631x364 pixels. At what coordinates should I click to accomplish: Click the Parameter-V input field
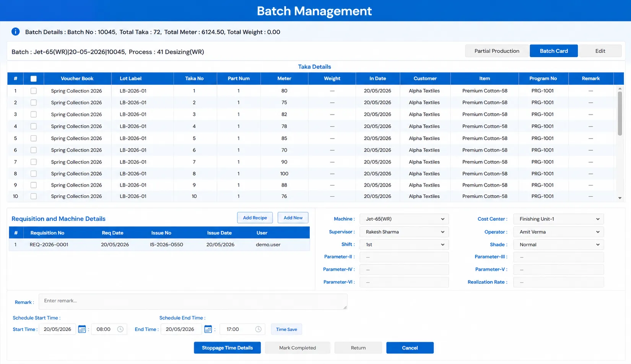click(x=558, y=270)
